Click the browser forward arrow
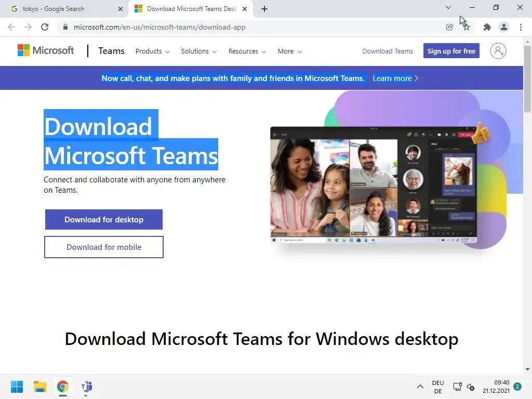The width and height of the screenshot is (532, 399). point(28,27)
